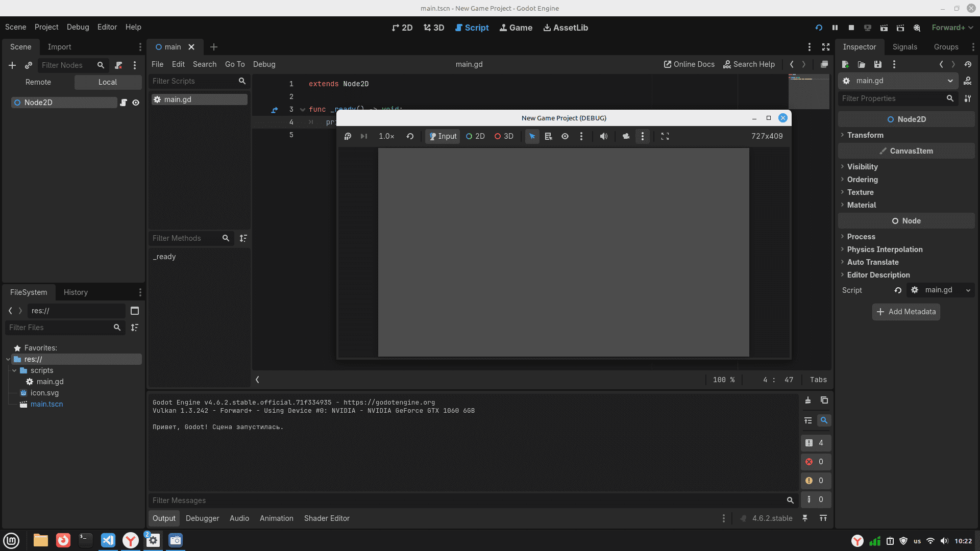Select main.tscn in the FileSystem tree
980x551 pixels.
(x=46, y=404)
